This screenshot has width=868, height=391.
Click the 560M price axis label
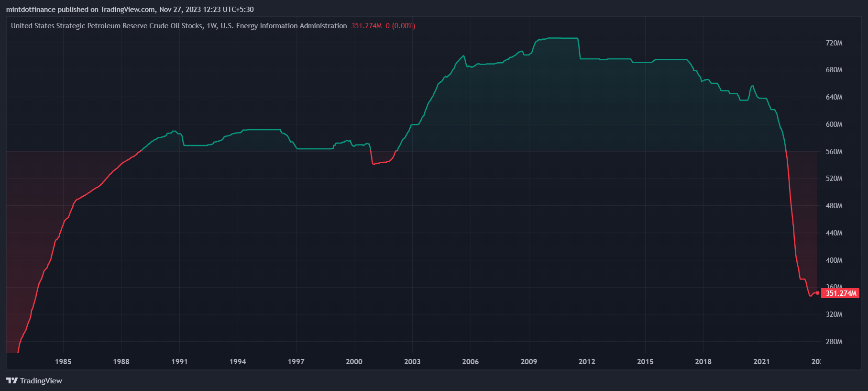tap(834, 152)
